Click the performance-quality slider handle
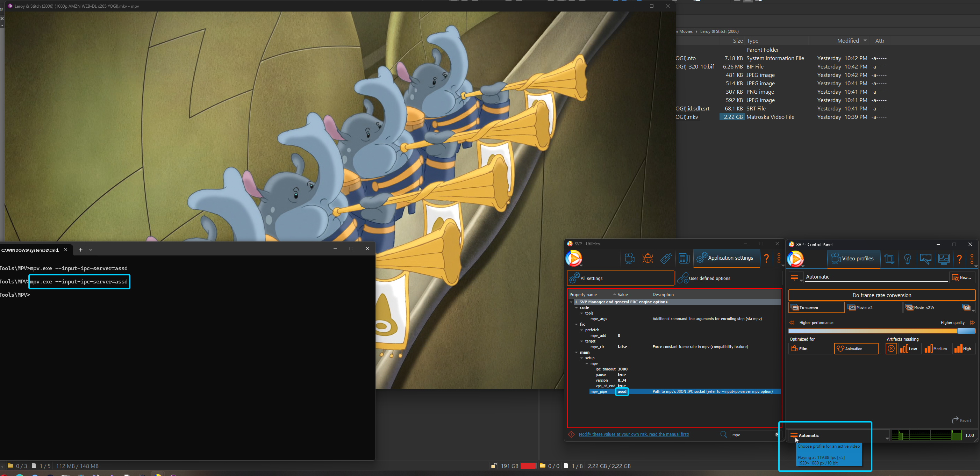The width and height of the screenshot is (980, 476). coord(966,331)
